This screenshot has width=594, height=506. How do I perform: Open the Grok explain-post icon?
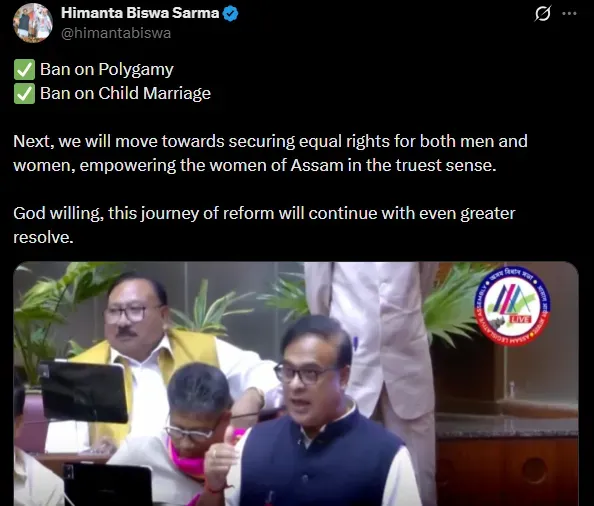tap(542, 14)
